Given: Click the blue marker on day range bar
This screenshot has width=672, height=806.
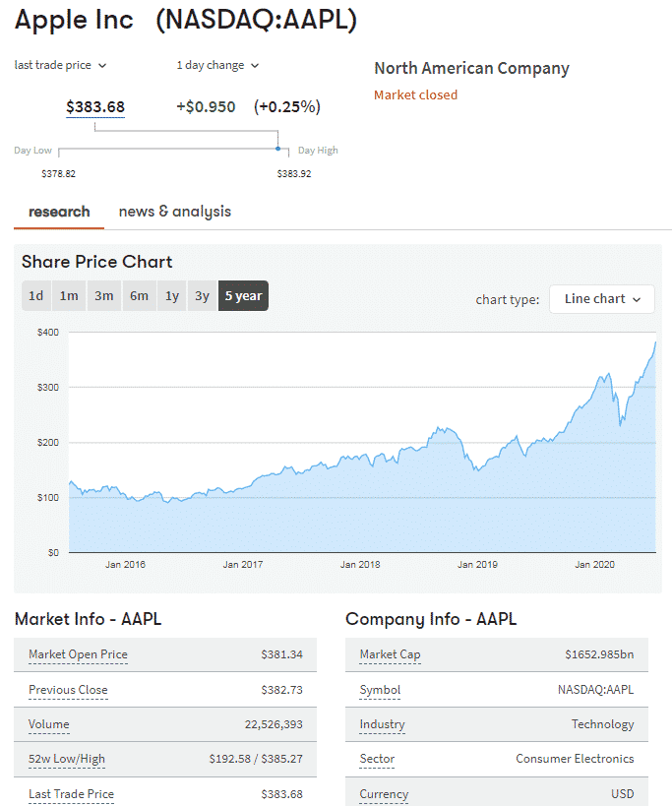Looking at the screenshot, I should click(x=277, y=149).
